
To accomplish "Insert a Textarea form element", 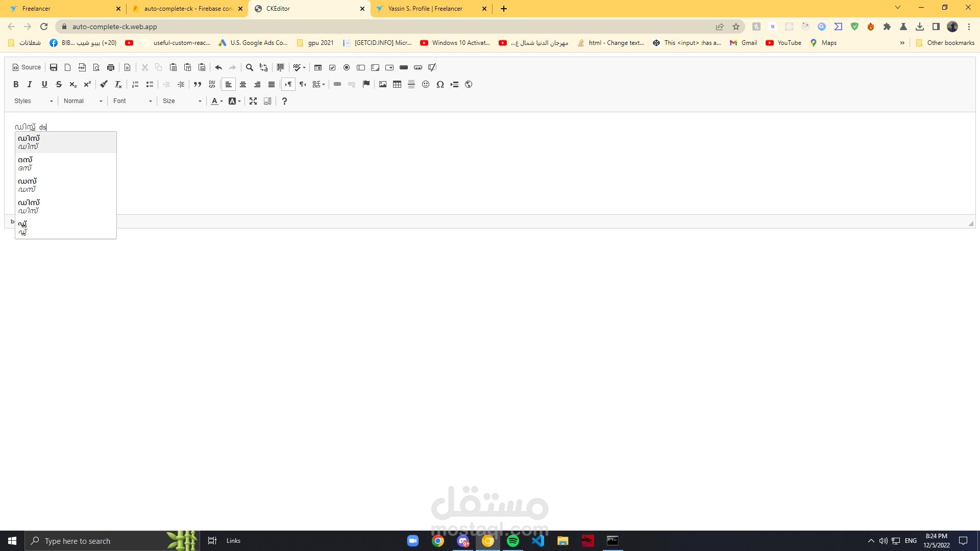I will [375, 67].
